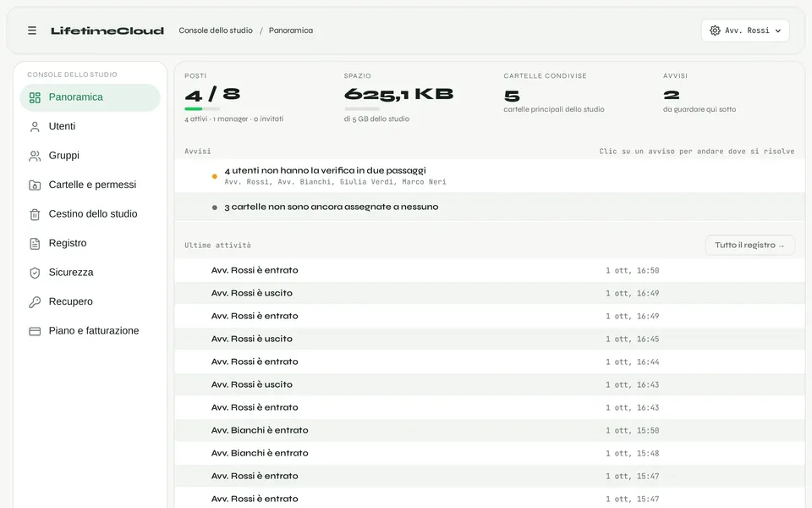Open the Utenti section
This screenshot has width=812, height=508.
pyautogui.click(x=91, y=126)
